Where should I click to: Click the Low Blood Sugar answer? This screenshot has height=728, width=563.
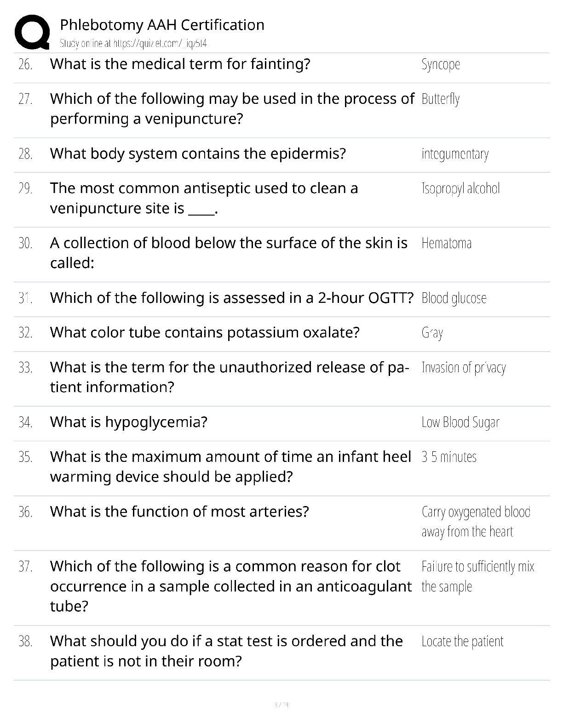tap(460, 422)
